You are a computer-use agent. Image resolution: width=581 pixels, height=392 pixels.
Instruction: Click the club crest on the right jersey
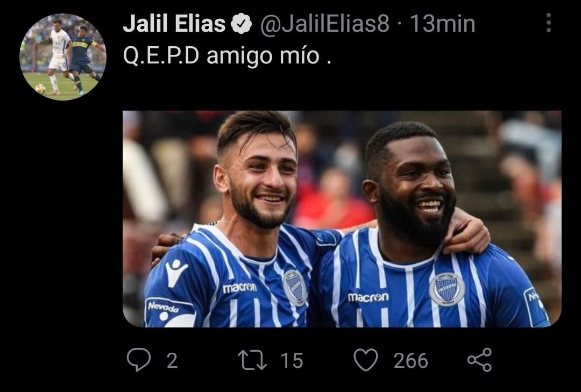point(447,289)
